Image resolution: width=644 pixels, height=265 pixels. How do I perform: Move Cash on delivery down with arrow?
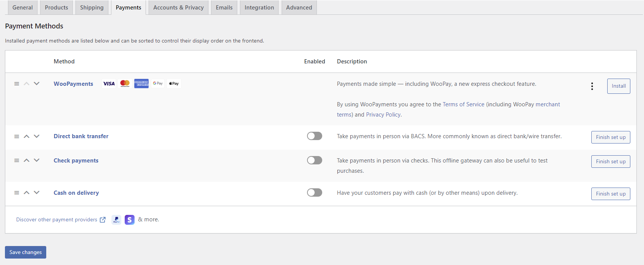[x=37, y=192]
